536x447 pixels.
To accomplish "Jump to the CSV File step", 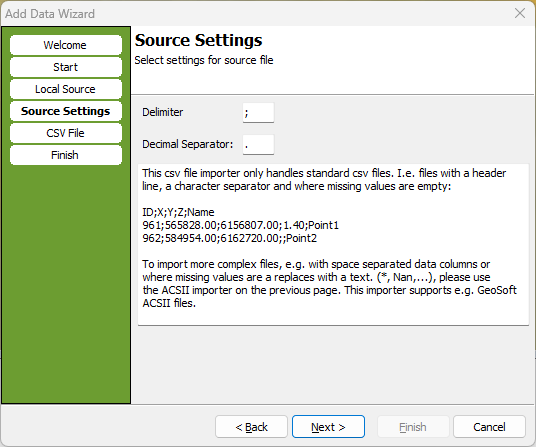I will coord(66,133).
